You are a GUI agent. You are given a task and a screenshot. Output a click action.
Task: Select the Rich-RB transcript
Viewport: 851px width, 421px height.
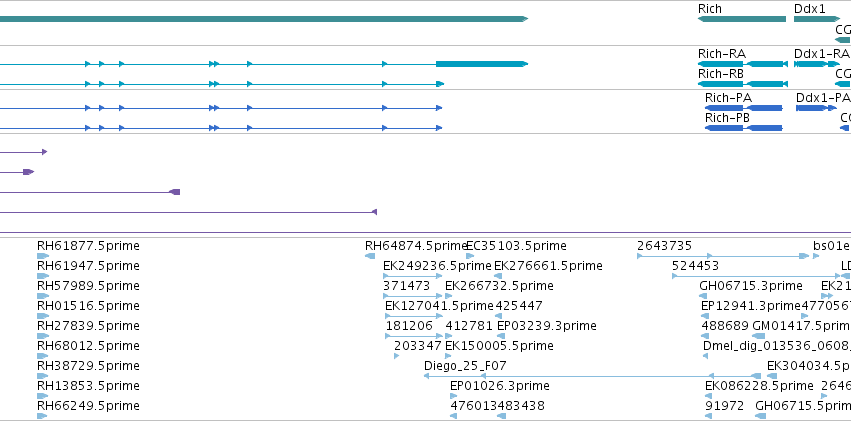pyautogui.click(x=743, y=84)
